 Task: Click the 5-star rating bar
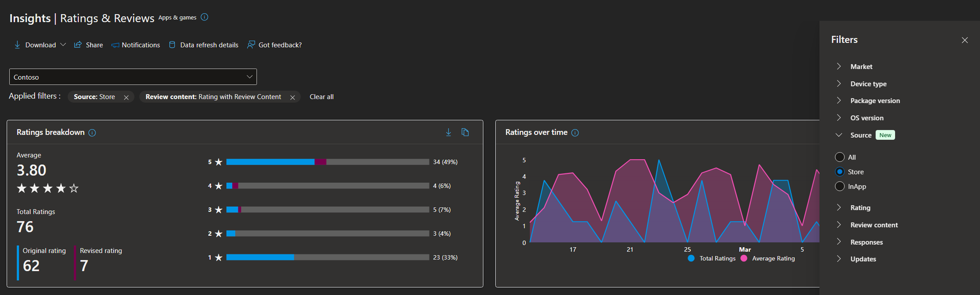coord(328,162)
